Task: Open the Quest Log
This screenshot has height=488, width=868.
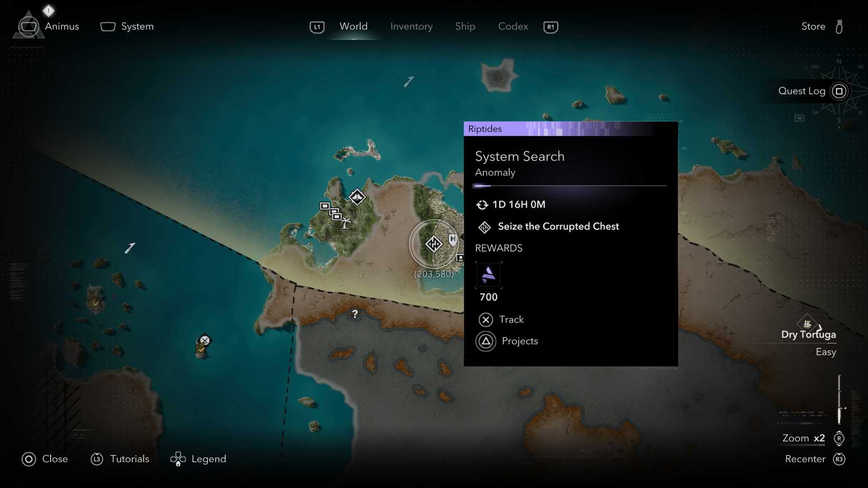Action: [x=802, y=91]
